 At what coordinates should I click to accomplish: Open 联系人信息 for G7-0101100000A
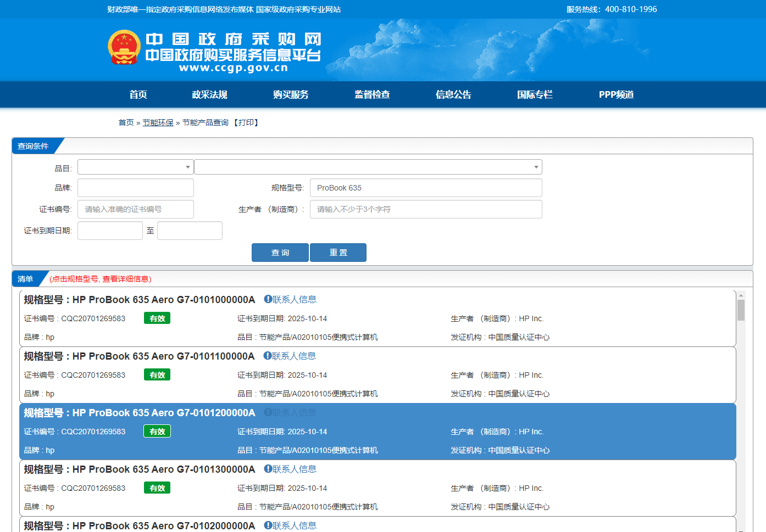tap(294, 356)
